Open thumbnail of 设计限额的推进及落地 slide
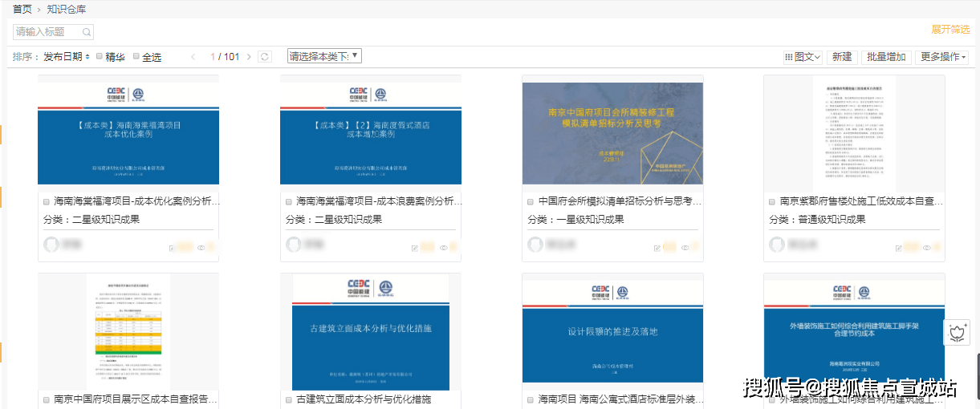Screen dimensions: 980x409 point(612,333)
